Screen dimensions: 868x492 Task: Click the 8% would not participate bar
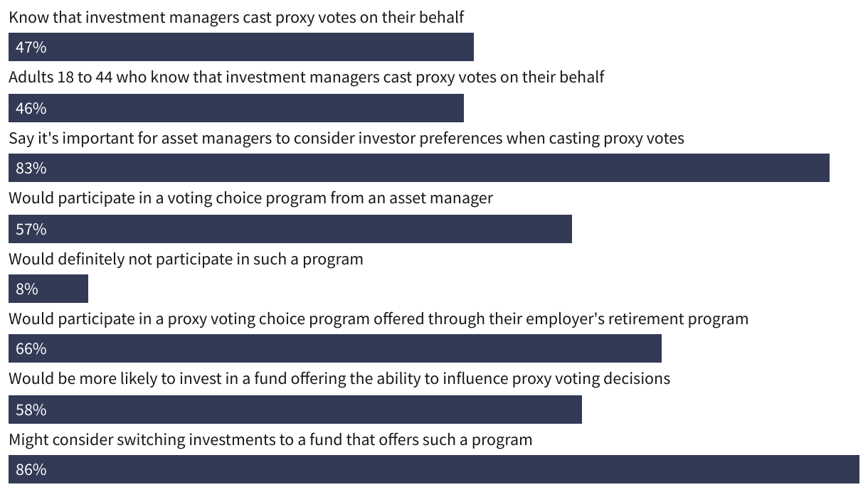click(x=48, y=289)
